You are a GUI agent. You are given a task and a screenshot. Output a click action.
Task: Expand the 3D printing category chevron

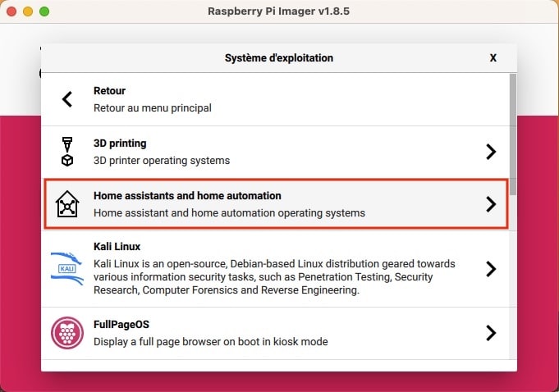(x=491, y=152)
